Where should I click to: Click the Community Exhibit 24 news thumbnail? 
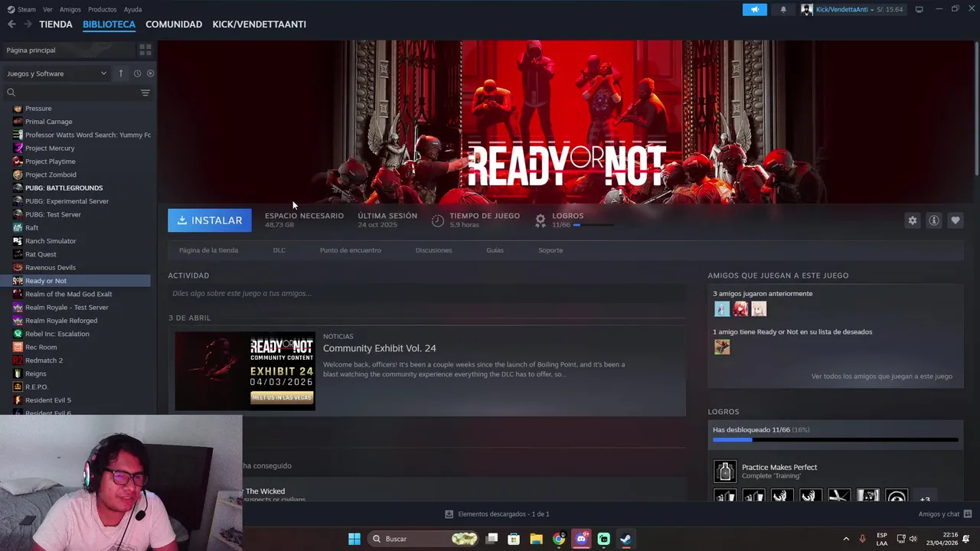pyautogui.click(x=245, y=370)
